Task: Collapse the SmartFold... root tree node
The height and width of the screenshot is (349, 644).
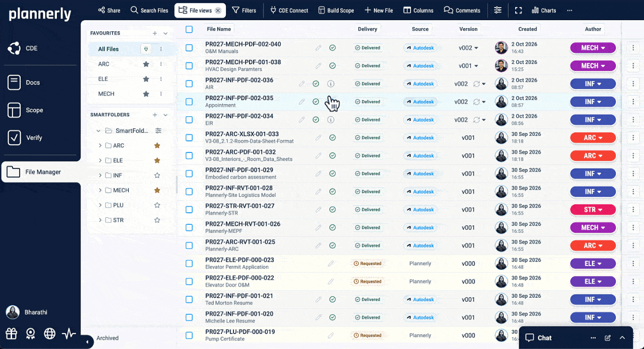Action: [98, 131]
